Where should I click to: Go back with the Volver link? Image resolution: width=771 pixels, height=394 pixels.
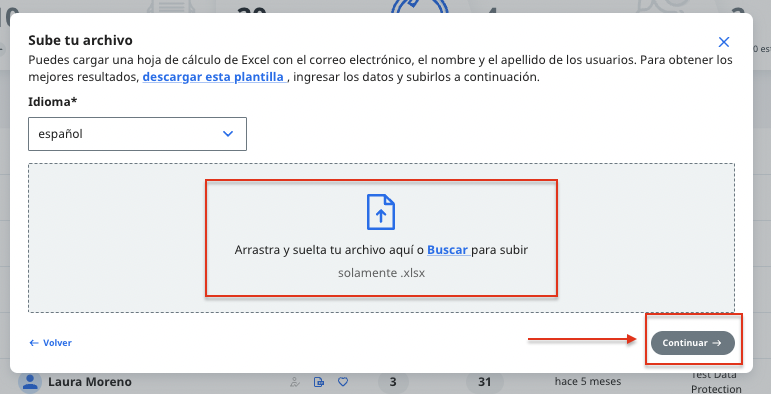[50, 343]
